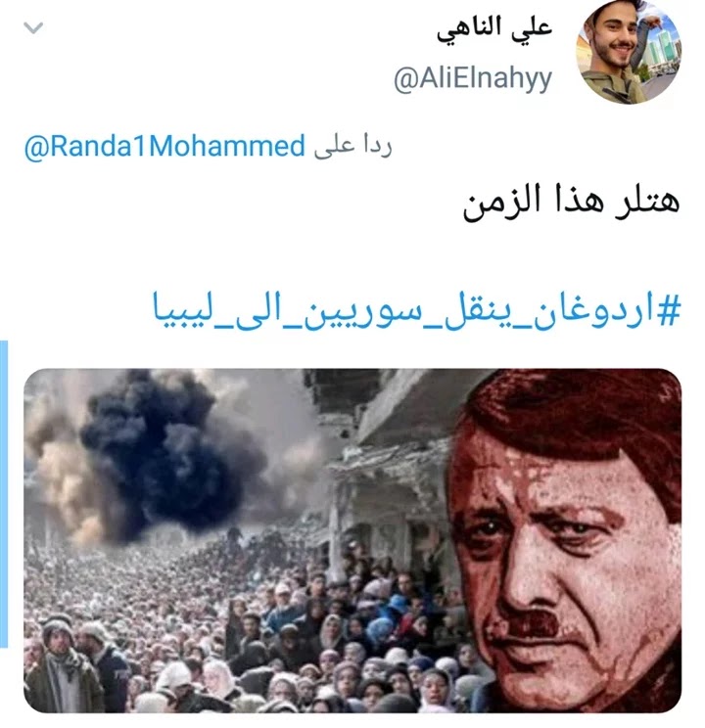Open the round profile picture of علي الناهي
Viewport: 705px width, 728px height.
tap(629, 52)
